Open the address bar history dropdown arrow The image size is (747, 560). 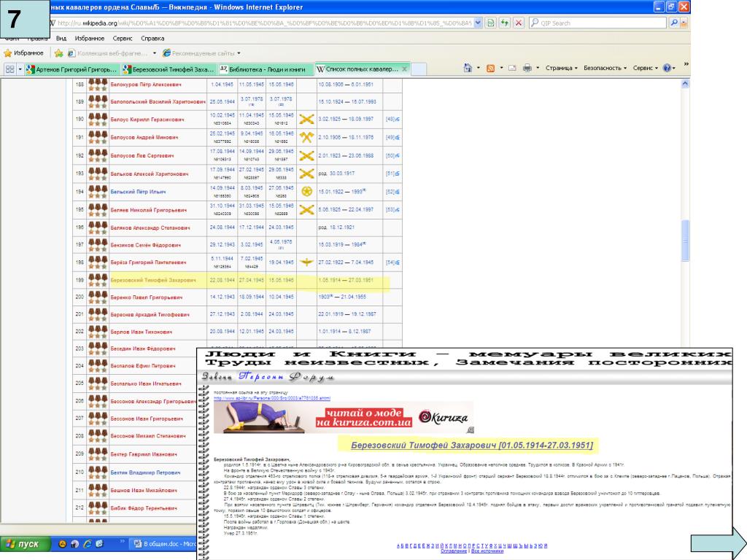click(479, 23)
